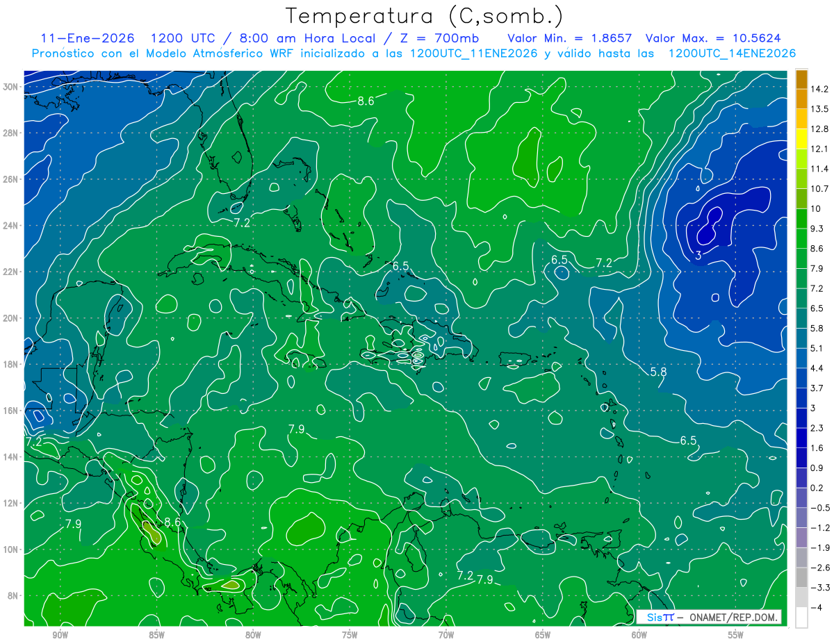Screen dimensions: 834x644
Task: Click the longitude axis label '65W'
Action: pyautogui.click(x=543, y=635)
